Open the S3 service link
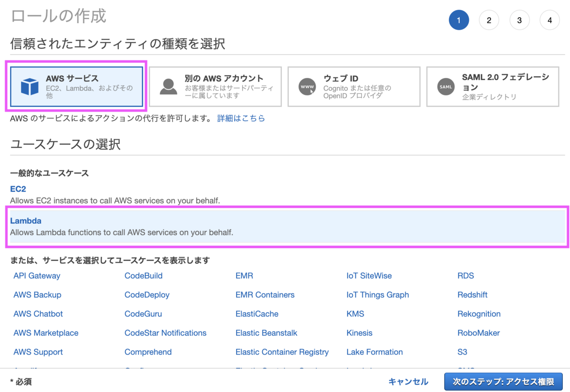Screen dimensions: 570x392 click(x=462, y=352)
